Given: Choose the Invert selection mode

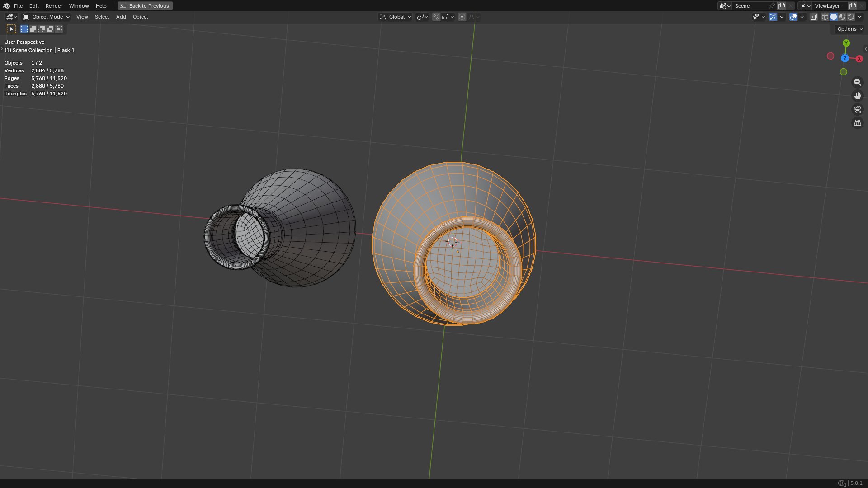Looking at the screenshot, I should (x=50, y=29).
